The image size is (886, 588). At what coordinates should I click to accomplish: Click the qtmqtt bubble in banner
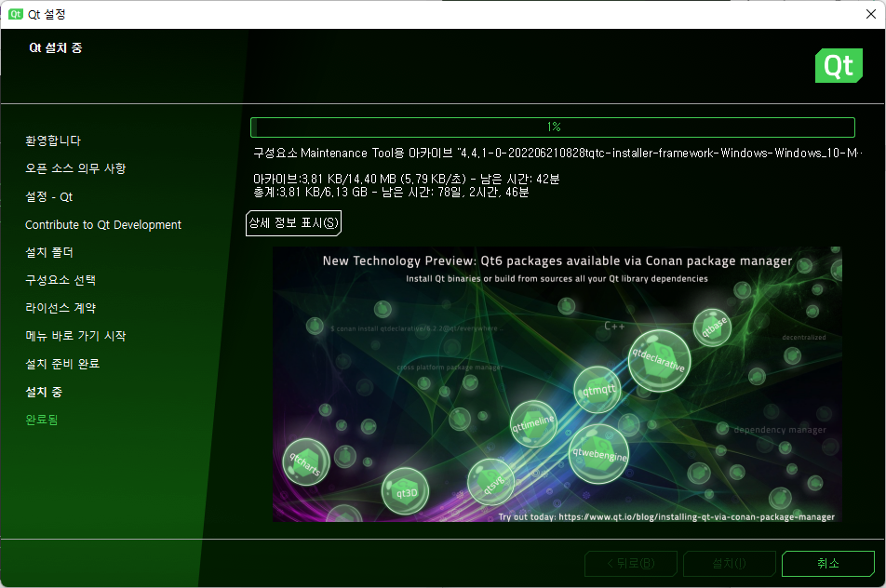pos(597,390)
